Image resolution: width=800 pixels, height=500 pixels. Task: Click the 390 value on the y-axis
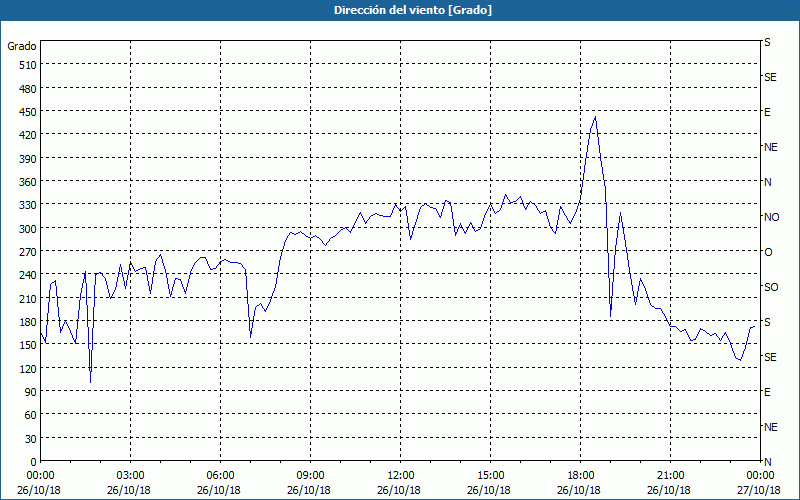28,158
